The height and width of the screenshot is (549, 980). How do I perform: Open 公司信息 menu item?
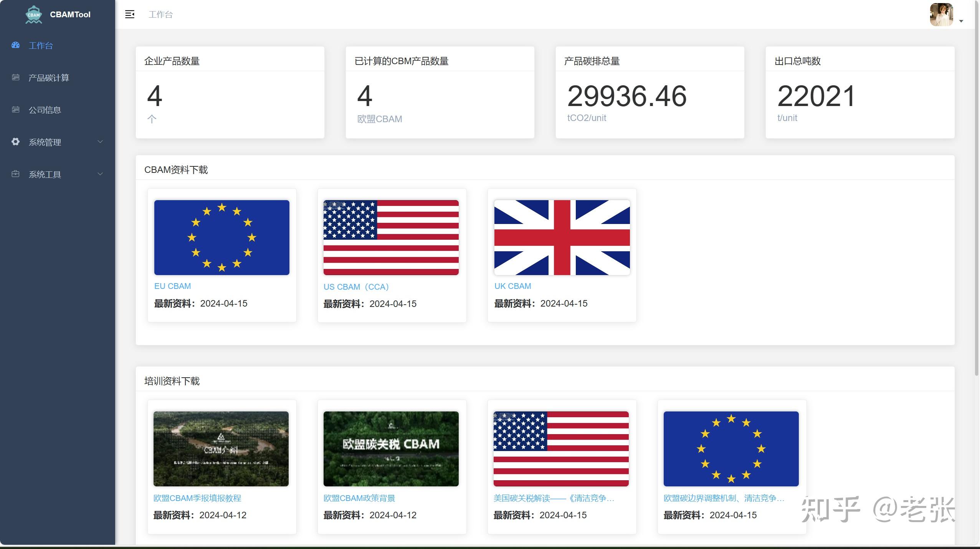(x=45, y=110)
